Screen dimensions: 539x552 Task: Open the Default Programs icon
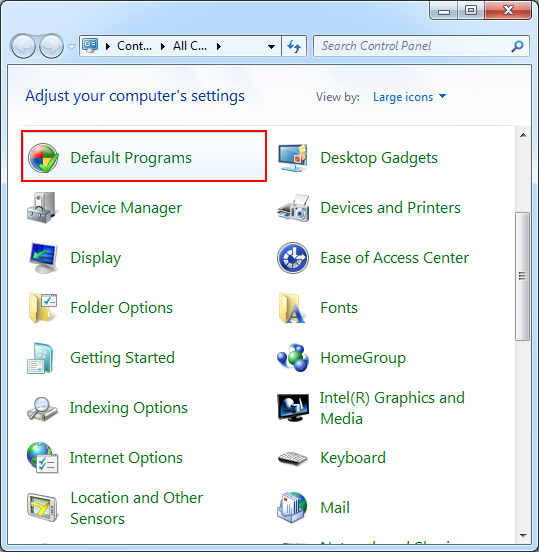coord(43,158)
